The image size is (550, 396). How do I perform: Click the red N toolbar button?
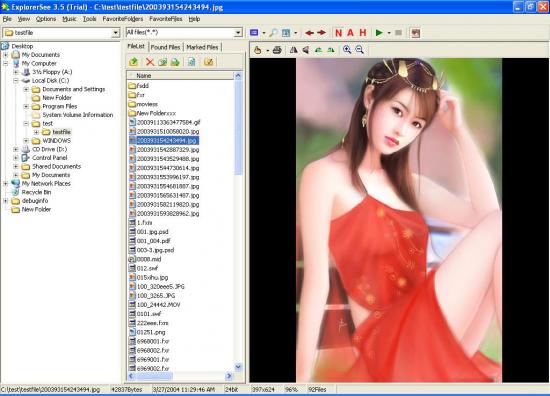pos(338,33)
